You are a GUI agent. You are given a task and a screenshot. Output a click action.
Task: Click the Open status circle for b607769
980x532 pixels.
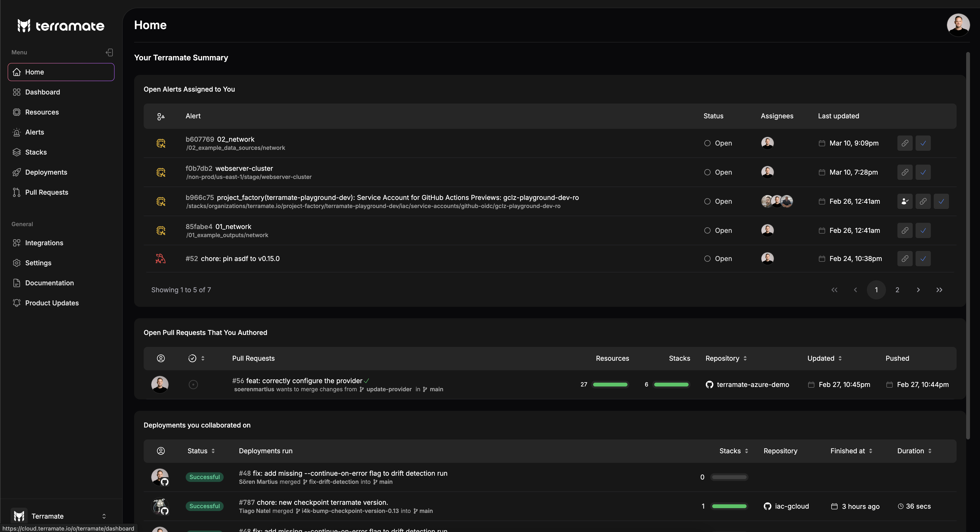pyautogui.click(x=707, y=143)
